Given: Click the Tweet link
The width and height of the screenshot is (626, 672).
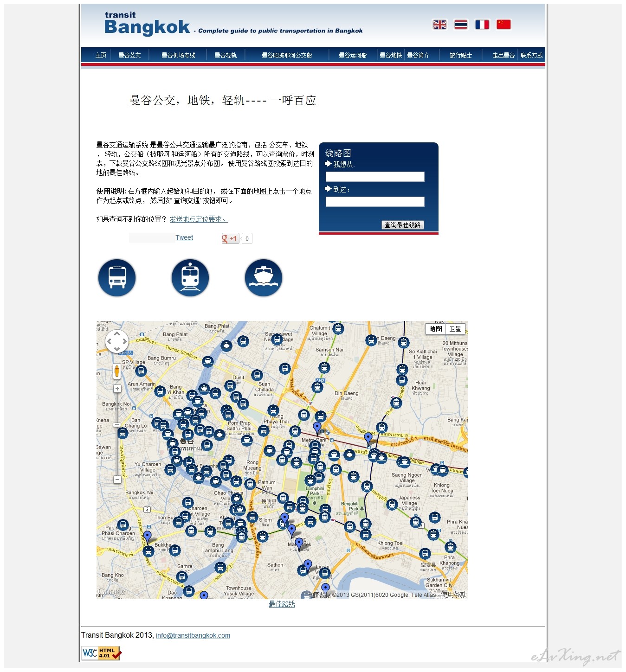Looking at the screenshot, I should 184,237.
